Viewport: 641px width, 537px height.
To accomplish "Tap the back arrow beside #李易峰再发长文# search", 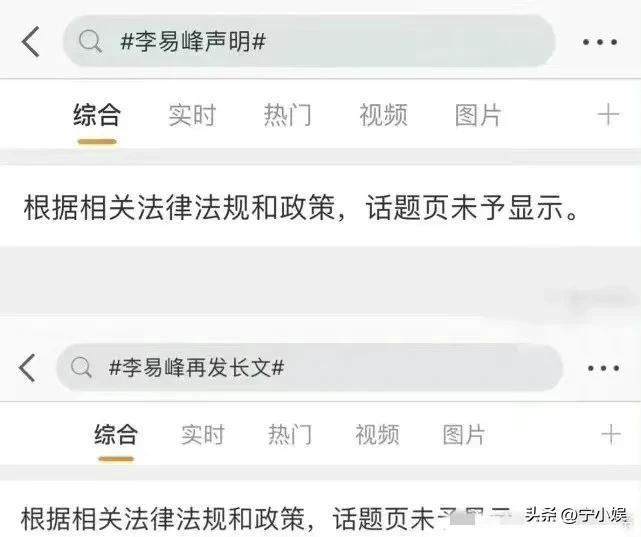I will [x=27, y=368].
